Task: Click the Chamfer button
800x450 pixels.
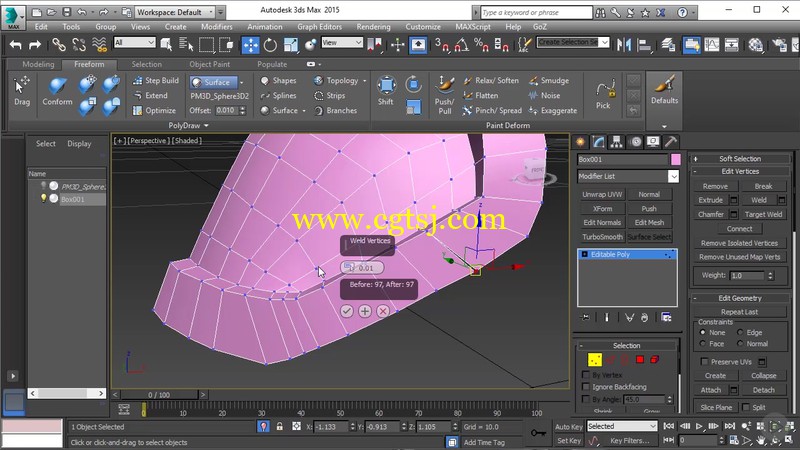Action: [x=711, y=214]
